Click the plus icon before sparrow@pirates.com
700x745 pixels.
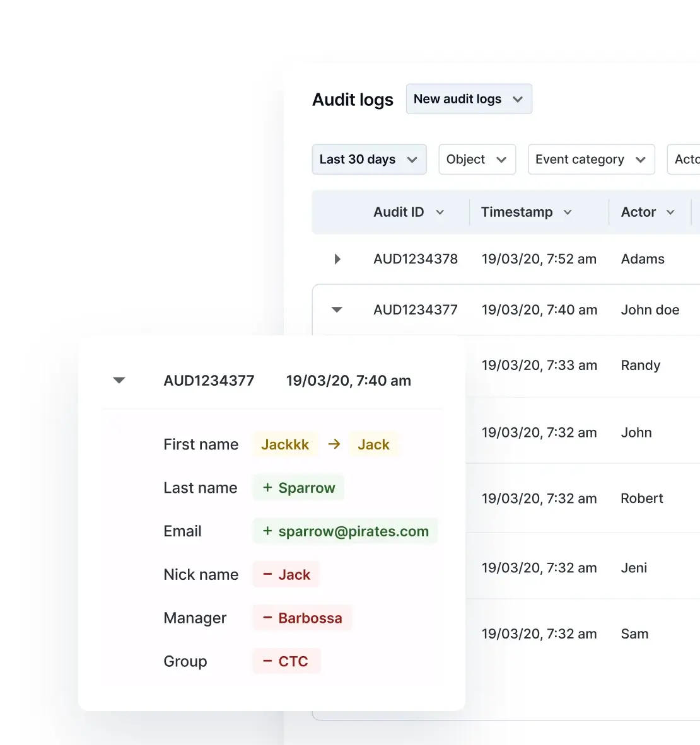265,531
